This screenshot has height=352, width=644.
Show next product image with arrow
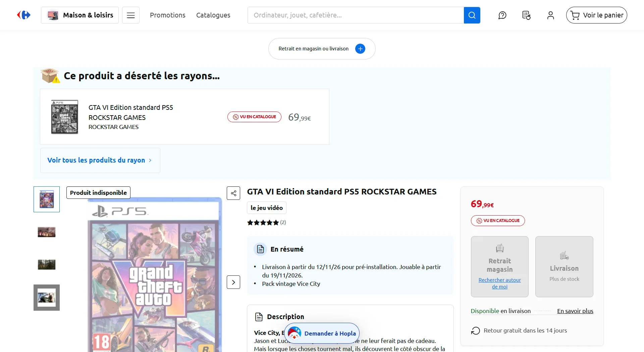click(x=233, y=282)
